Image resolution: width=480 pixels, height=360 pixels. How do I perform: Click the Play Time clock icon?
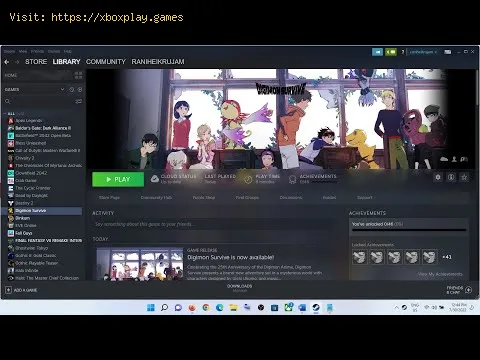[x=248, y=179]
